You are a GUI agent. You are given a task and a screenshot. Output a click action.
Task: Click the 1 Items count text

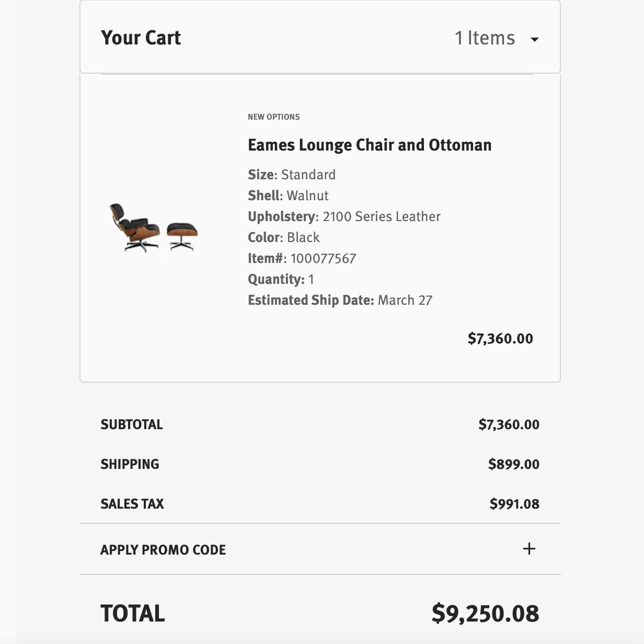click(x=485, y=38)
